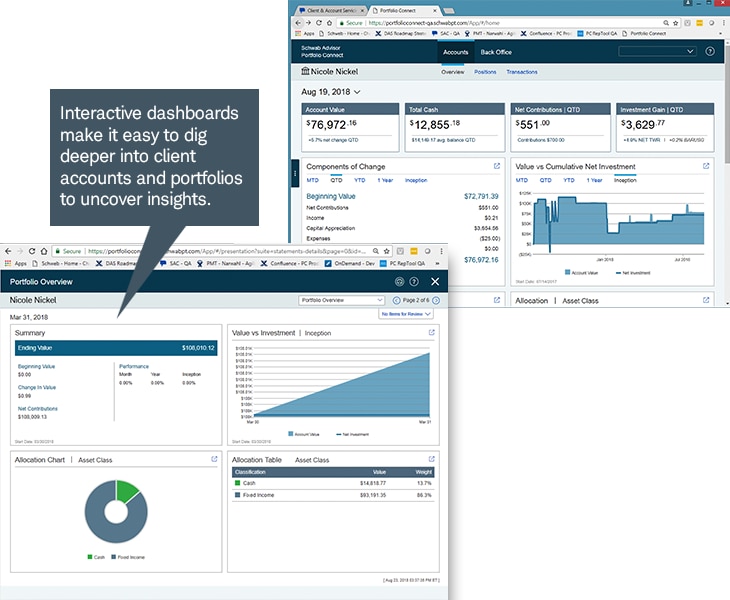Click bookmark star in the lower browser address bar
This screenshot has height=600, width=730.
click(386, 251)
